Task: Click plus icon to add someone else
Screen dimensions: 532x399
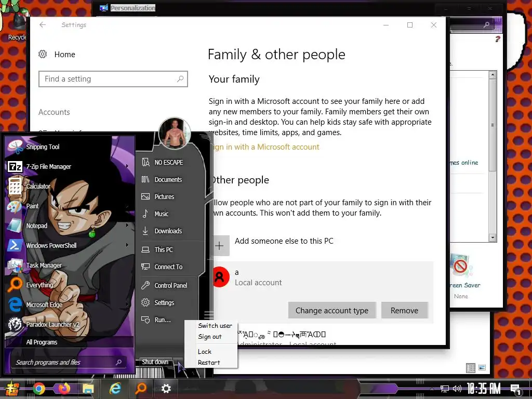Action: 220,246
